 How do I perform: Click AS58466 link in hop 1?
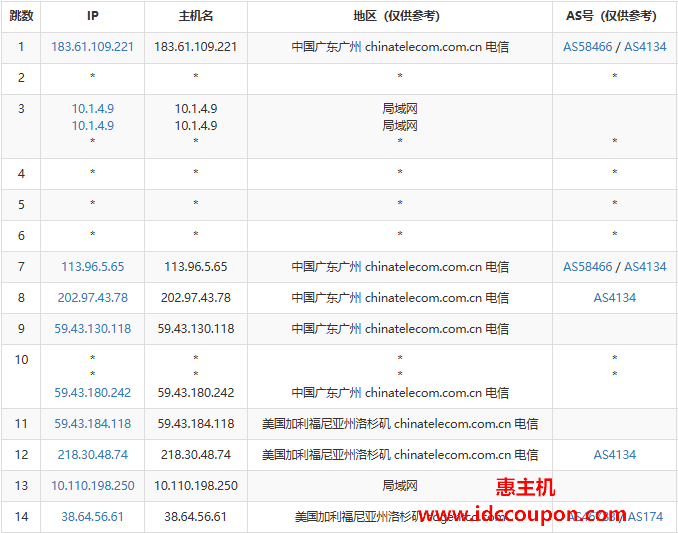click(x=587, y=47)
